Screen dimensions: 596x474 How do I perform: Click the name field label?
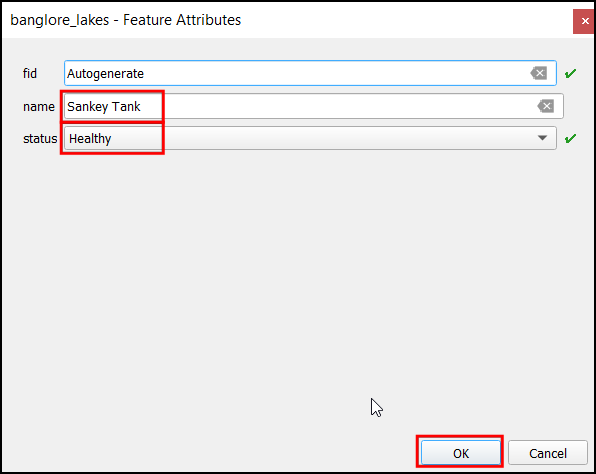point(39,106)
